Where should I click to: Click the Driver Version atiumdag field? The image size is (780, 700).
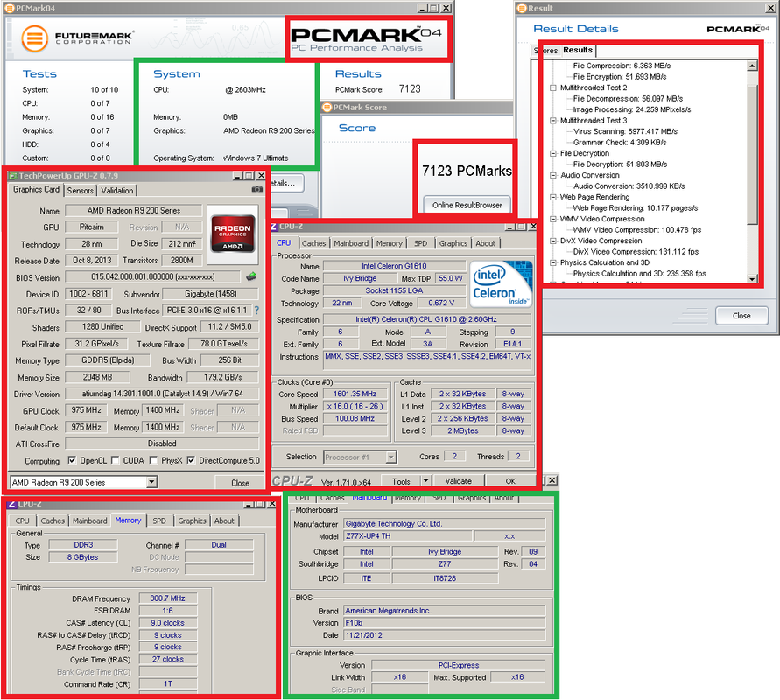point(162,394)
